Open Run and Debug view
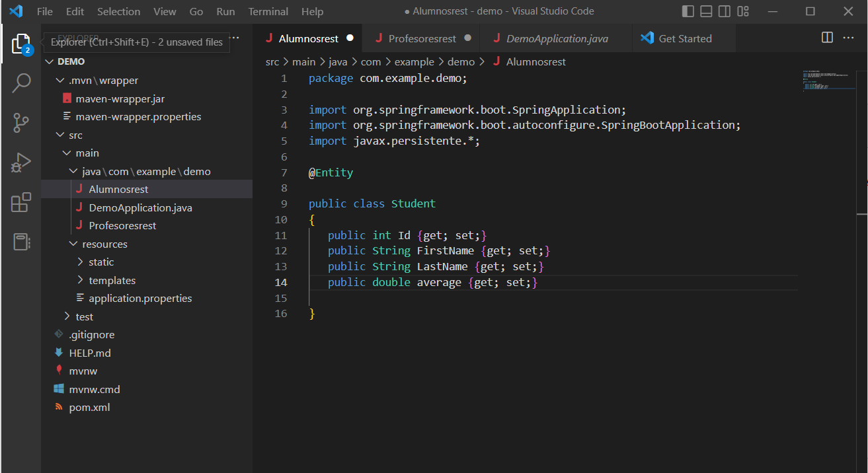This screenshot has width=868, height=473. coord(21,163)
